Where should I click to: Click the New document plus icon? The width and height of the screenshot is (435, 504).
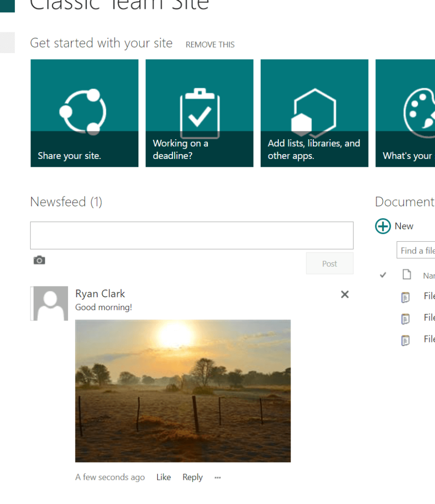(x=383, y=226)
